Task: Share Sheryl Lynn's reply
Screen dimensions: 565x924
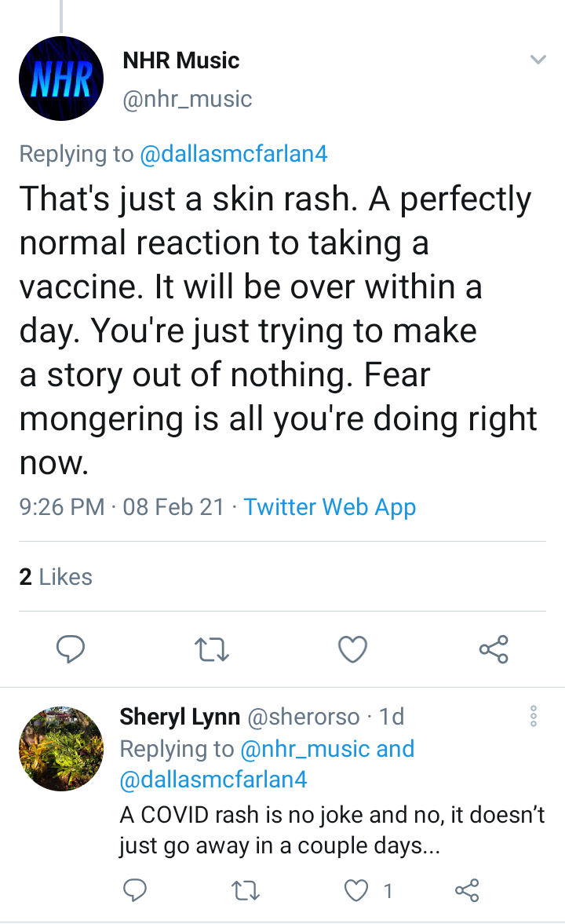Action: [x=467, y=889]
